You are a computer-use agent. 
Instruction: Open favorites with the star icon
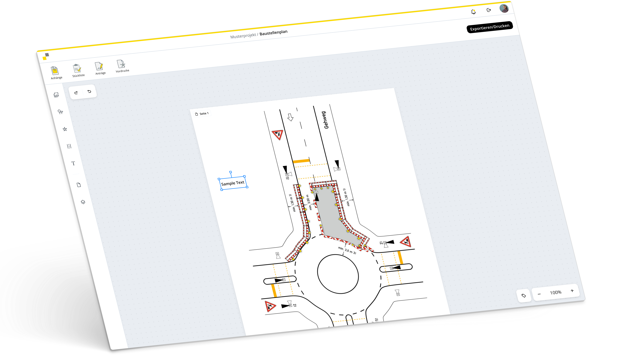pyautogui.click(x=65, y=129)
